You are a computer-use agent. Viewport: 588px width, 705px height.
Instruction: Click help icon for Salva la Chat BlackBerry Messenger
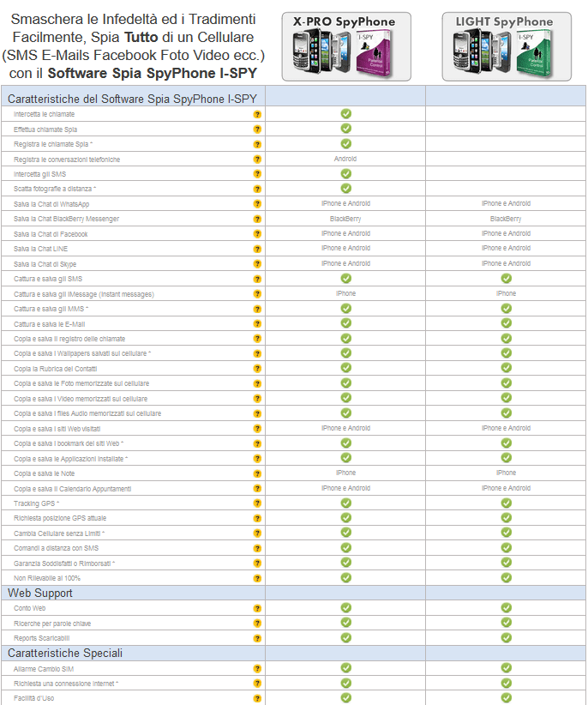pyautogui.click(x=257, y=219)
